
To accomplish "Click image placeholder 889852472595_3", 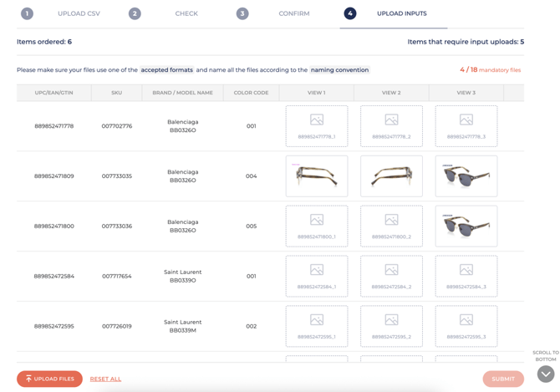I will click(466, 326).
